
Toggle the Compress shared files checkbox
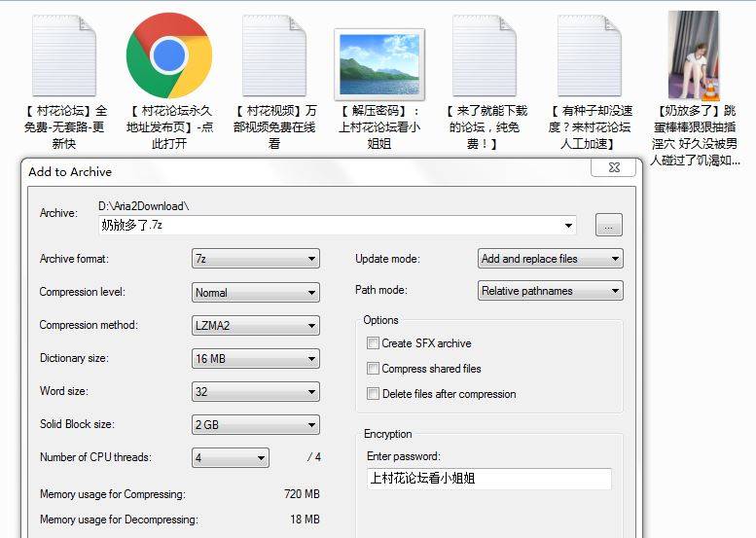click(x=373, y=369)
